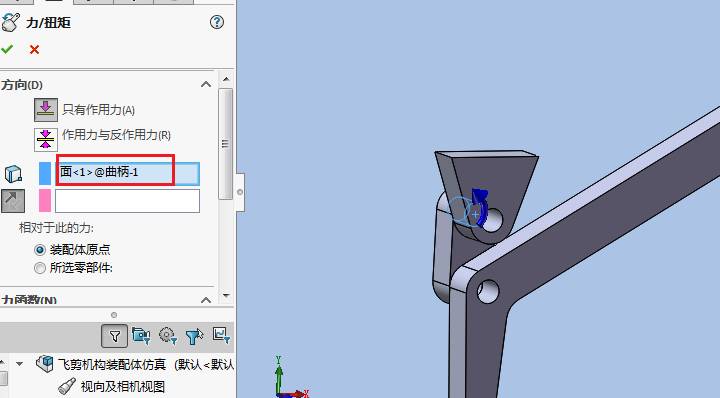Click the 力/扭矩 panel title icon

tap(10, 22)
